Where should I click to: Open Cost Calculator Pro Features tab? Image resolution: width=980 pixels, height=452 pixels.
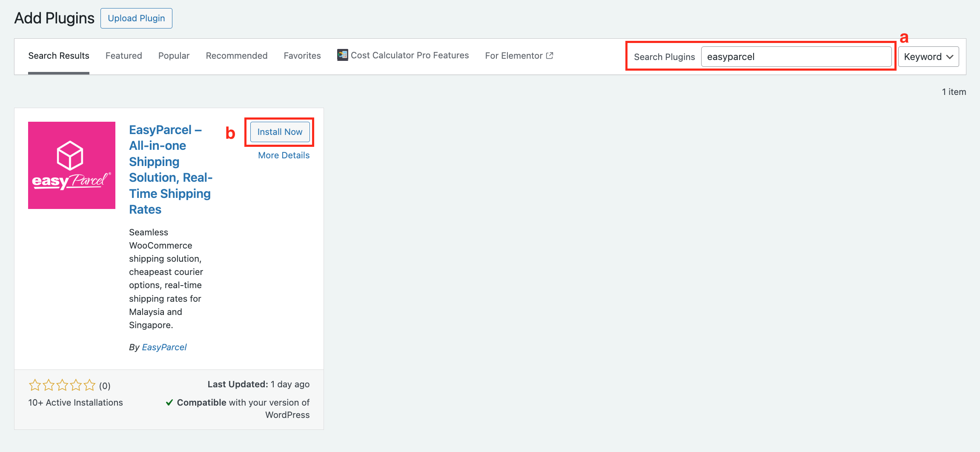(410, 55)
